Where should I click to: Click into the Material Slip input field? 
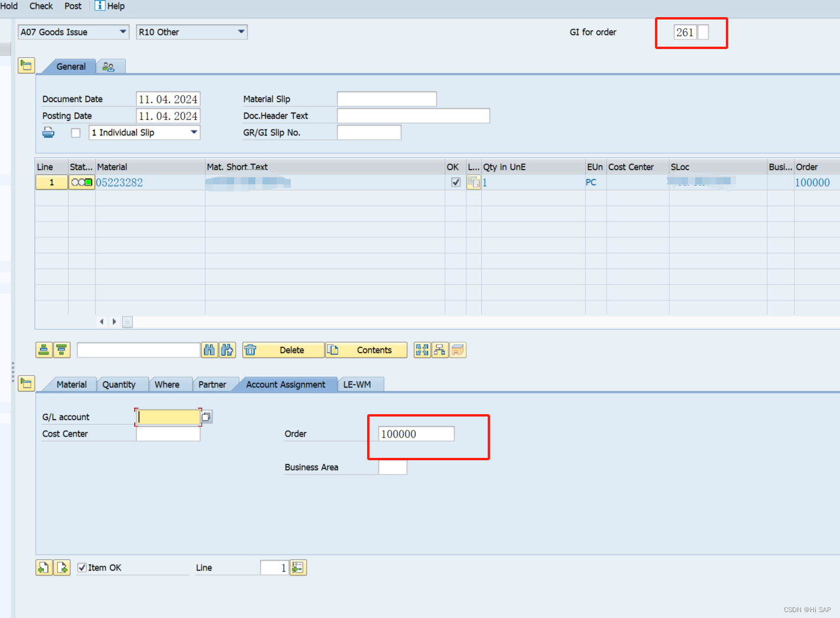tap(386, 99)
